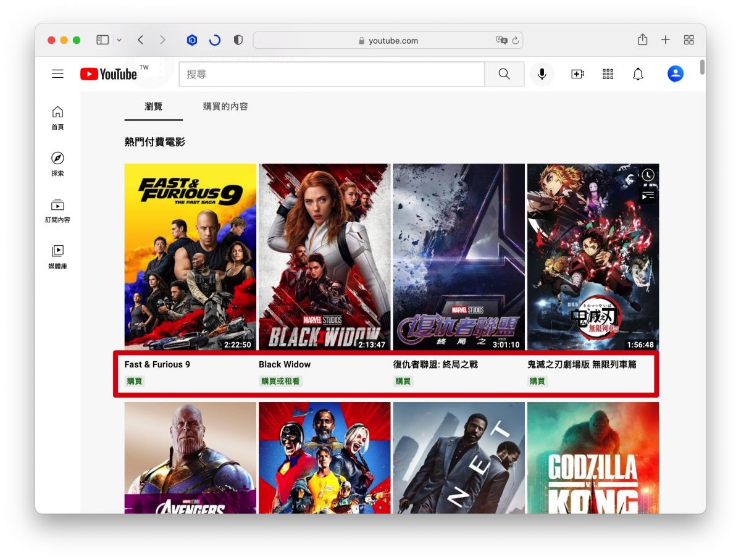The image size is (741, 560).
Task: Open the Safari share button
Action: 643,40
